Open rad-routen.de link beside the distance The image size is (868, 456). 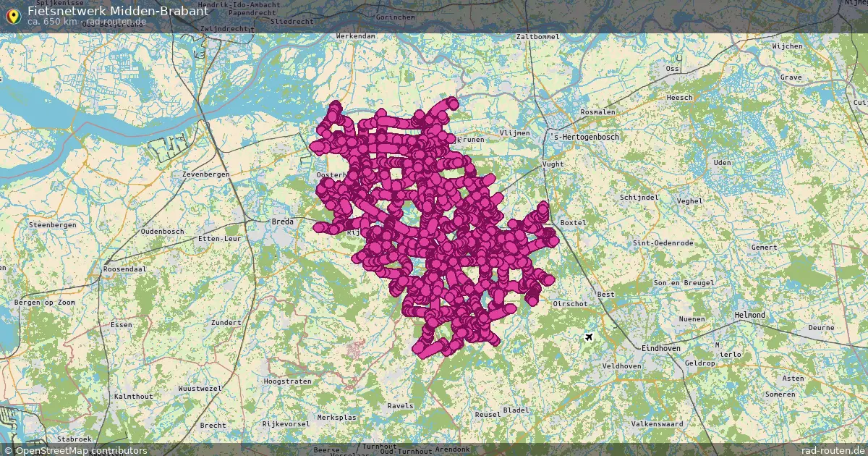(117, 22)
